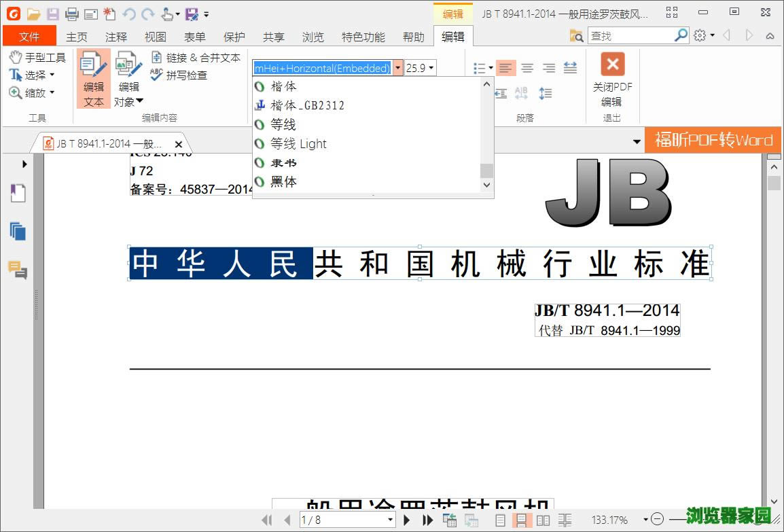The width and height of the screenshot is (784, 532).
Task: Toggle center text alignment
Action: coord(527,68)
